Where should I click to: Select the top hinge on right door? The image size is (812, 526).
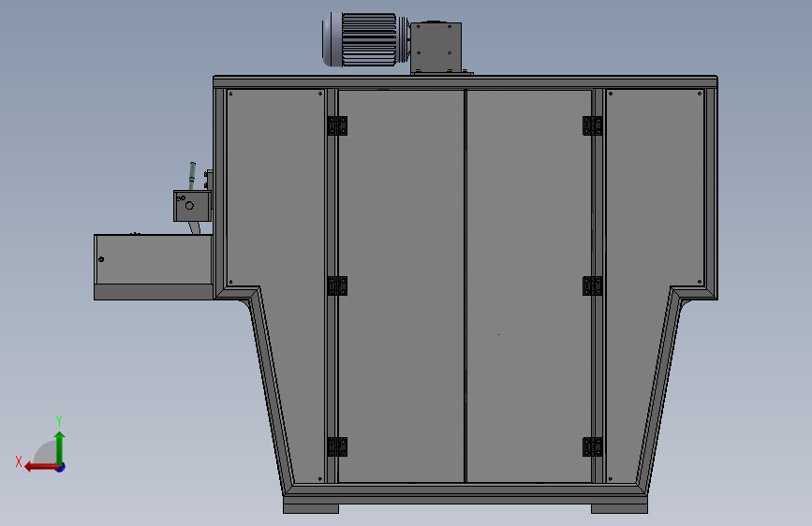tap(593, 125)
